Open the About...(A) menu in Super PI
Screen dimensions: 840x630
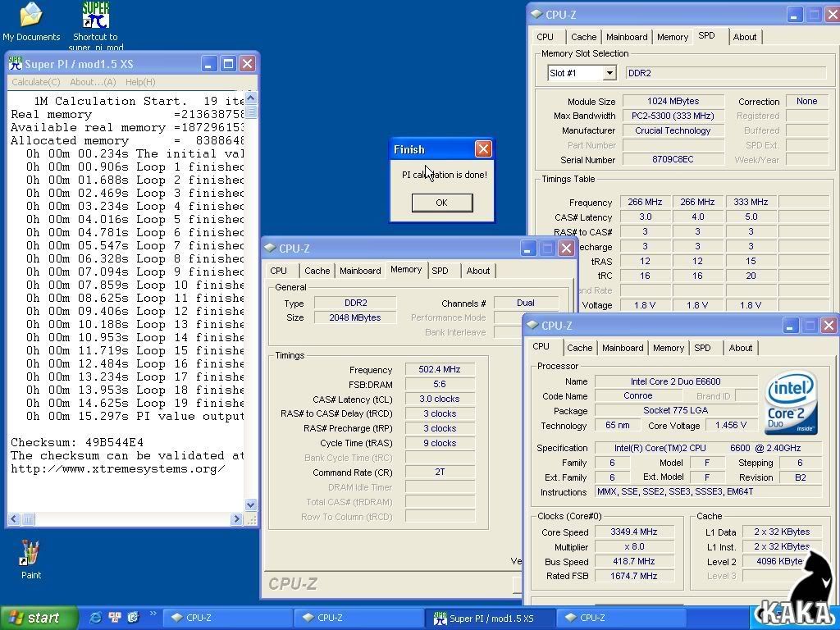pos(93,82)
